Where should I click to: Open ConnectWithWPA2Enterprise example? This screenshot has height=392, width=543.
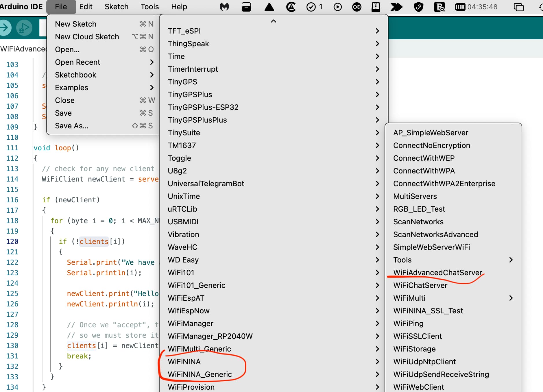[x=453, y=184]
